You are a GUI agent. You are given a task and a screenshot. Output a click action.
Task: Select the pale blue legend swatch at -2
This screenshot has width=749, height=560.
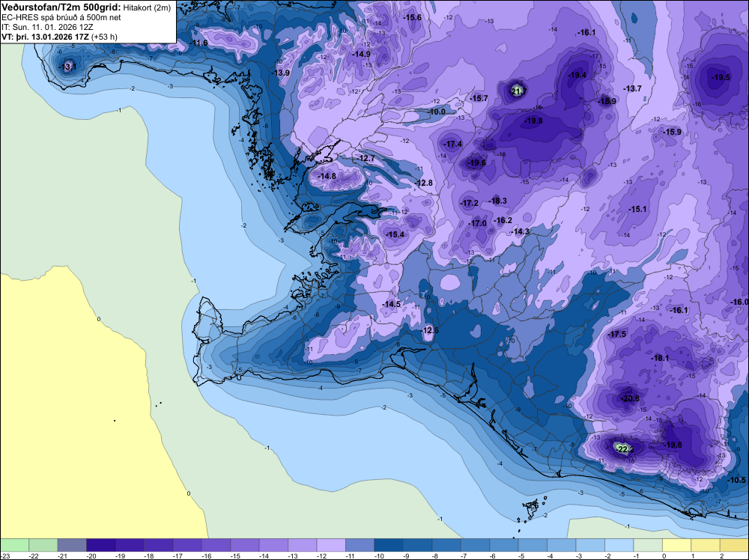click(x=619, y=545)
